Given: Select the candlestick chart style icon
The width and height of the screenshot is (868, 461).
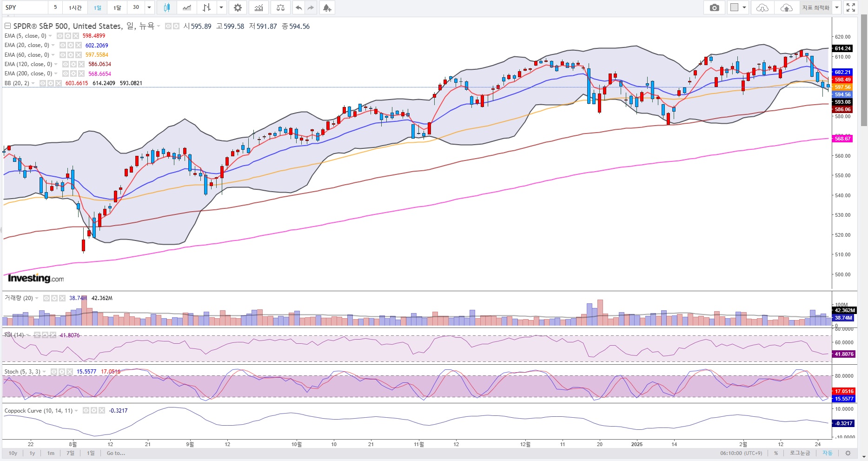Looking at the screenshot, I should click(x=167, y=7).
